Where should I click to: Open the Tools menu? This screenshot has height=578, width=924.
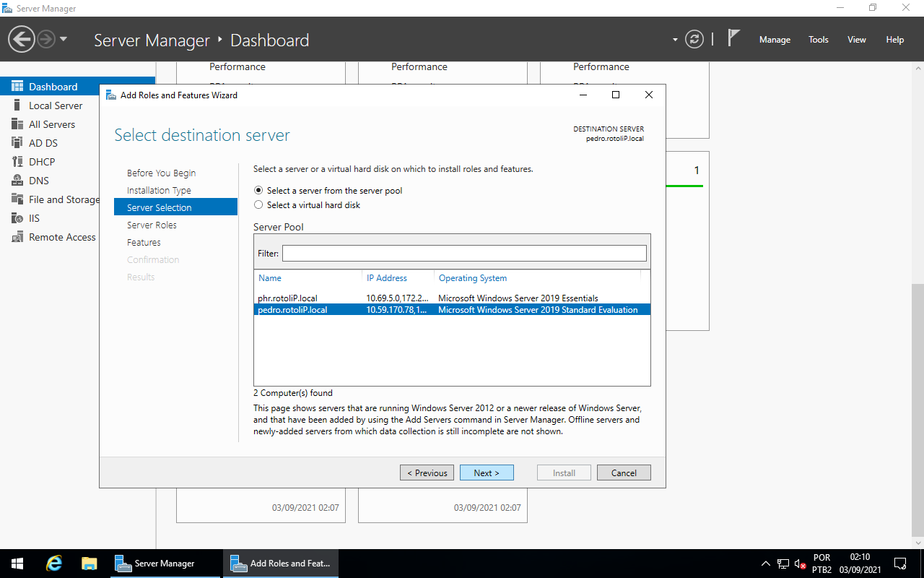tap(819, 40)
